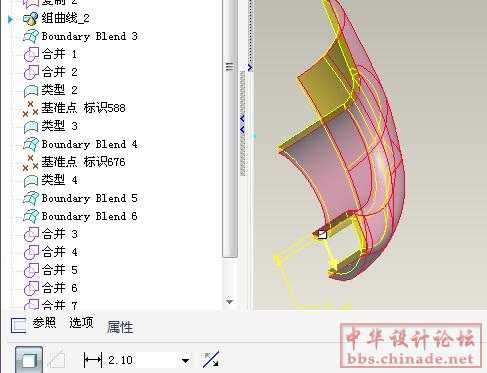Toggle the square box beside 参照

[18, 325]
